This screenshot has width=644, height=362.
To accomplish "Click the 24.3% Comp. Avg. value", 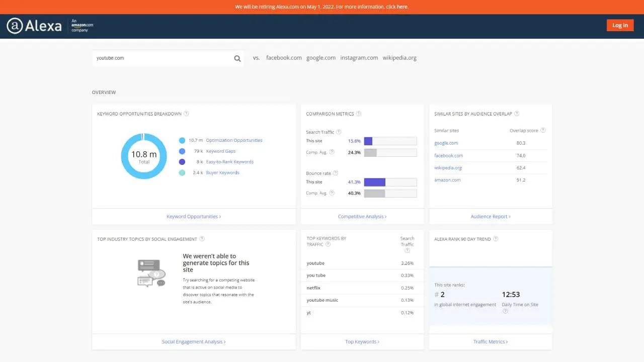I will (354, 152).
